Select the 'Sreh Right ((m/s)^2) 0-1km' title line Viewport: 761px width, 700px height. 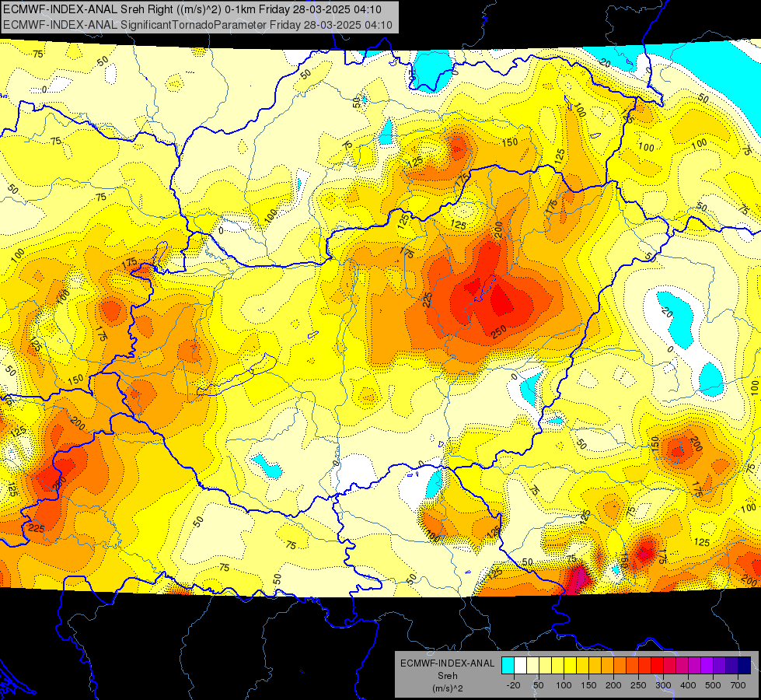192,9
